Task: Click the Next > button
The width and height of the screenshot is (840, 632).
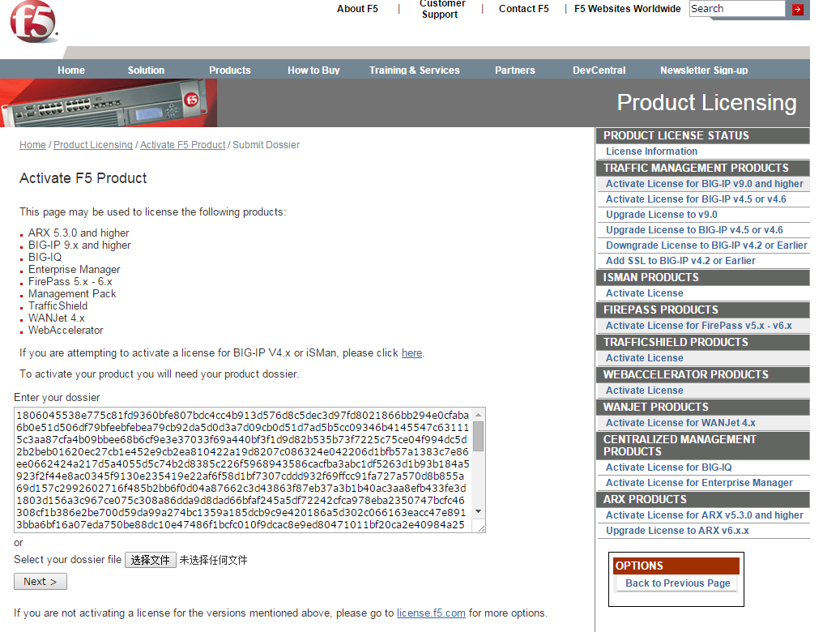Action: 41,582
